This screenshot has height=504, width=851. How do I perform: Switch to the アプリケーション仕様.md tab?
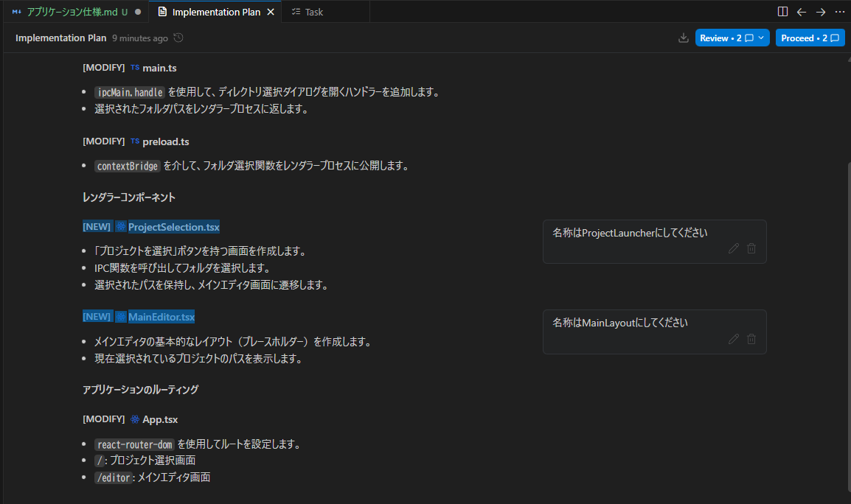coord(70,12)
